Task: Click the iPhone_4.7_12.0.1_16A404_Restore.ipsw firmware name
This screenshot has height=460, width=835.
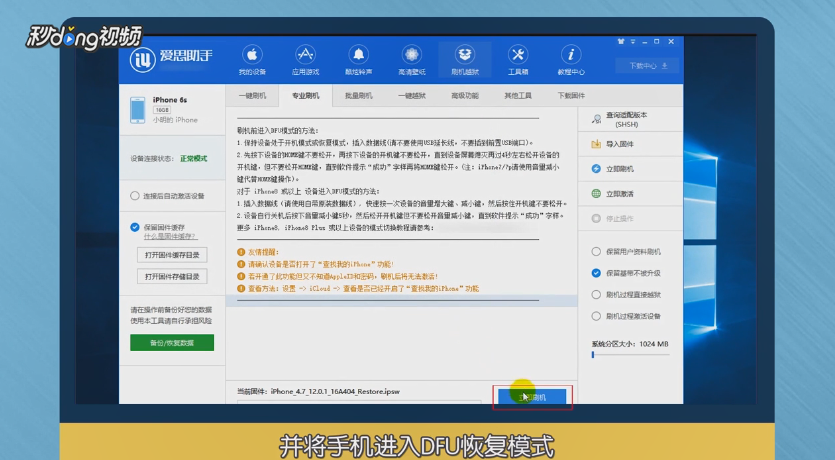Action: pos(335,391)
